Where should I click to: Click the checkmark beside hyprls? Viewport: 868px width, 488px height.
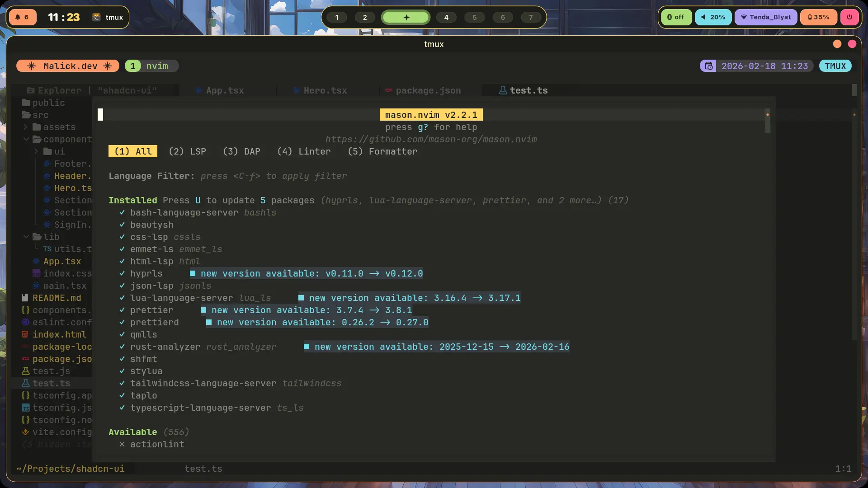pos(122,273)
